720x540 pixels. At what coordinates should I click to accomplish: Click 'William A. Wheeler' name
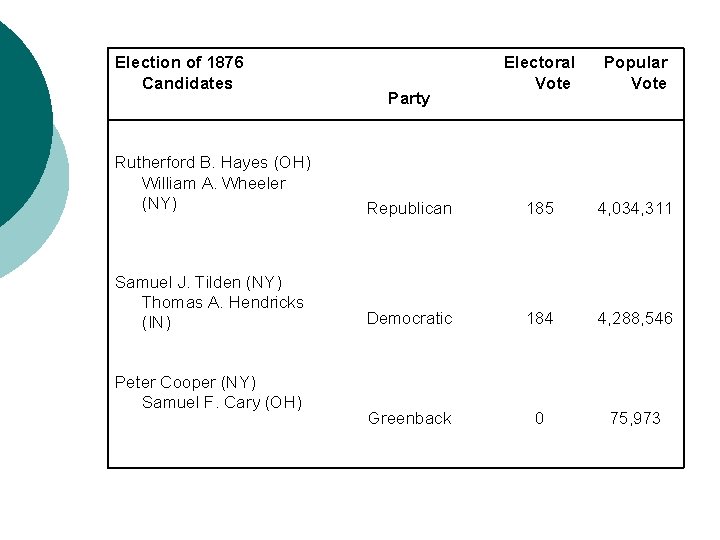tap(214, 183)
